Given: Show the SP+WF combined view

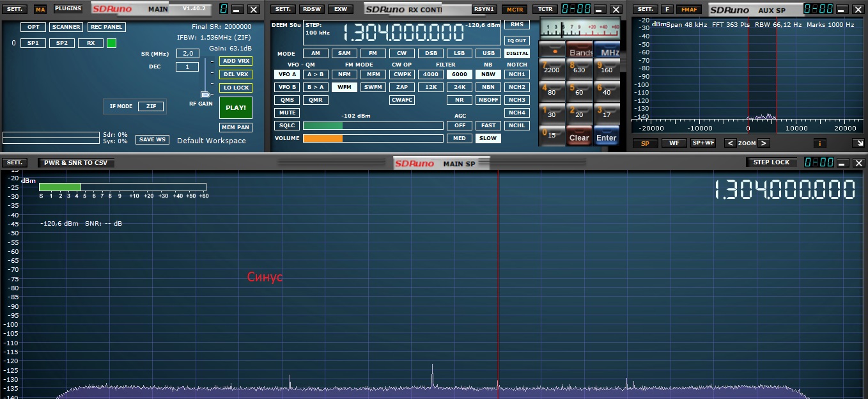Looking at the screenshot, I should (x=703, y=143).
